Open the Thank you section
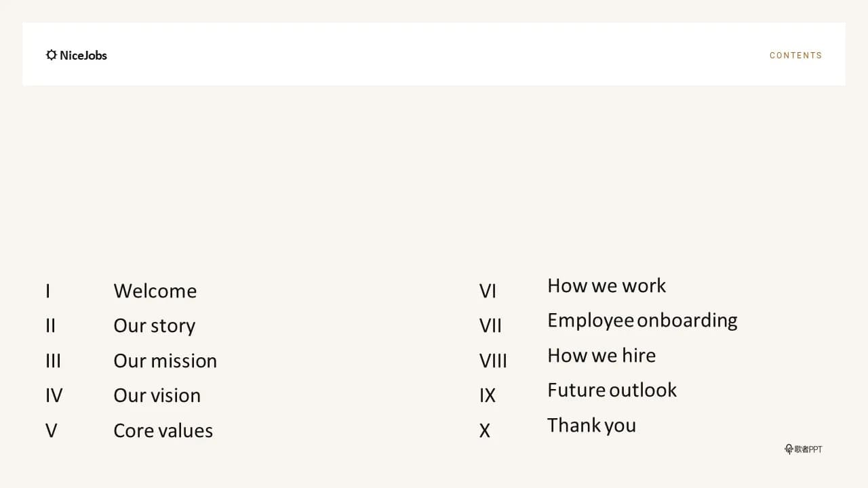 592,426
